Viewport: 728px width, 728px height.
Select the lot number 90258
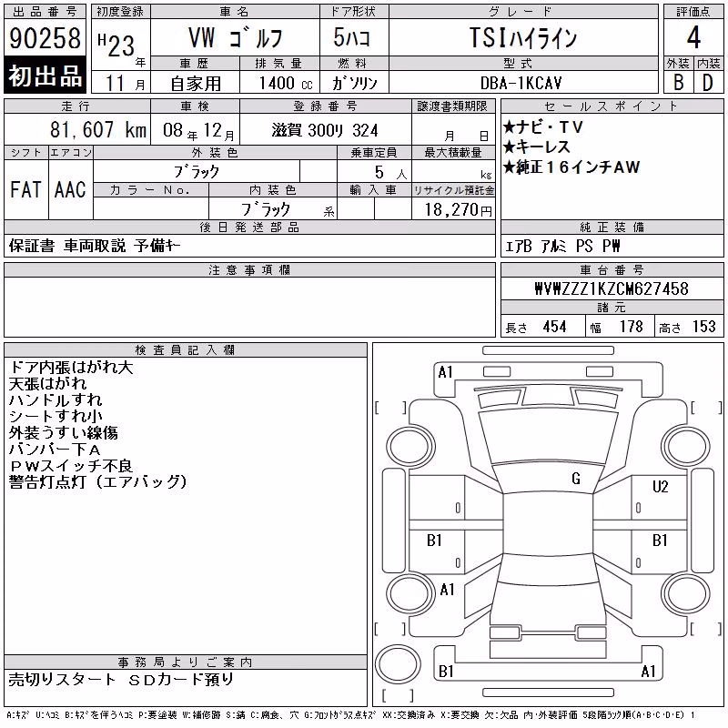pyautogui.click(x=45, y=37)
